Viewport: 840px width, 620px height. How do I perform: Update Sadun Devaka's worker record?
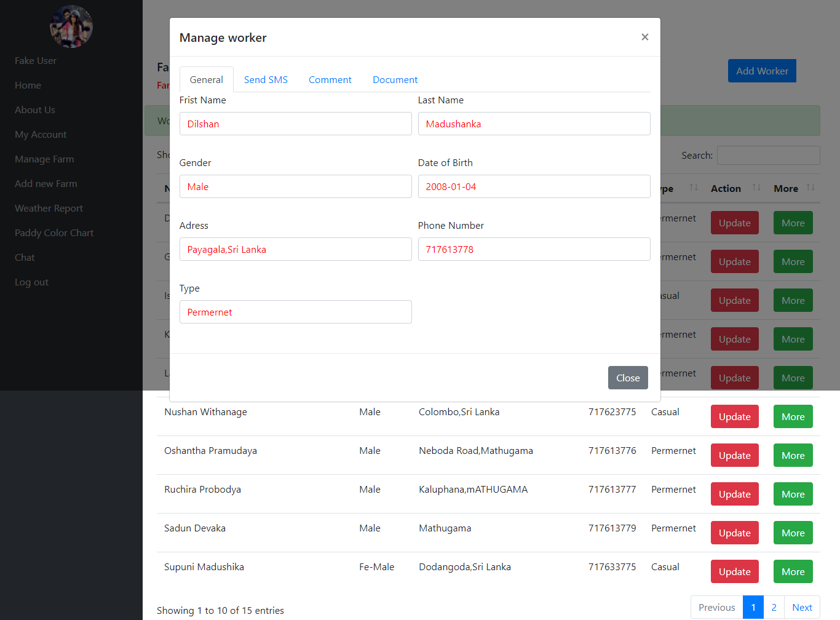[734, 533]
